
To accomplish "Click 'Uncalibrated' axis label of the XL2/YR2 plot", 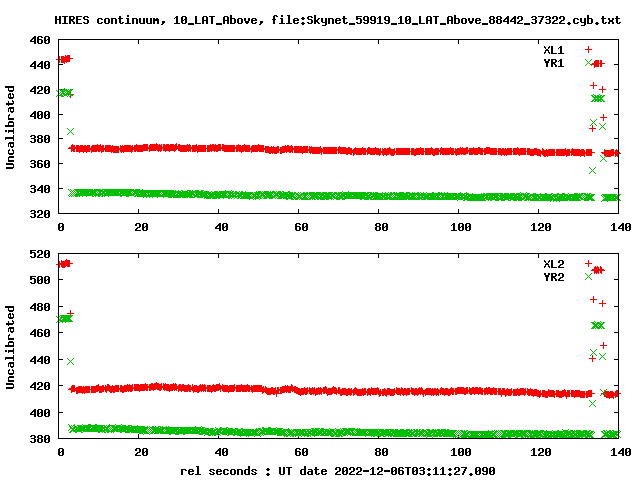I will [x=10, y=347].
